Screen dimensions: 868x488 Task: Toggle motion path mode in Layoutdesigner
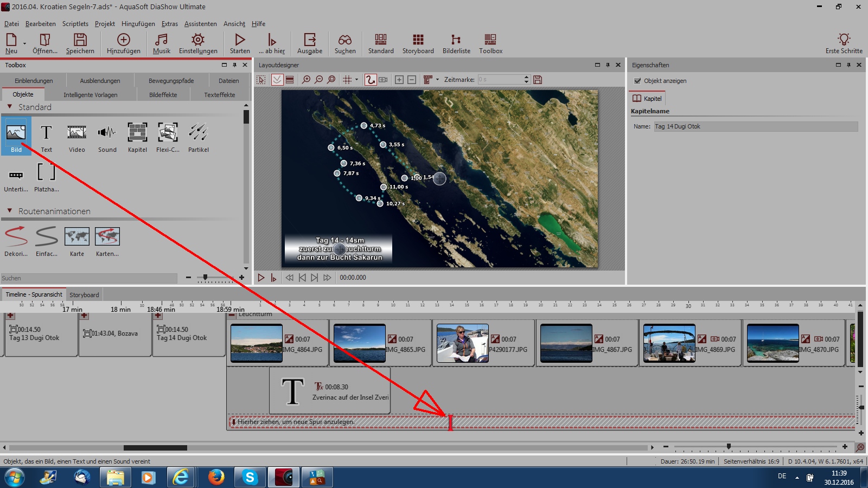[370, 80]
